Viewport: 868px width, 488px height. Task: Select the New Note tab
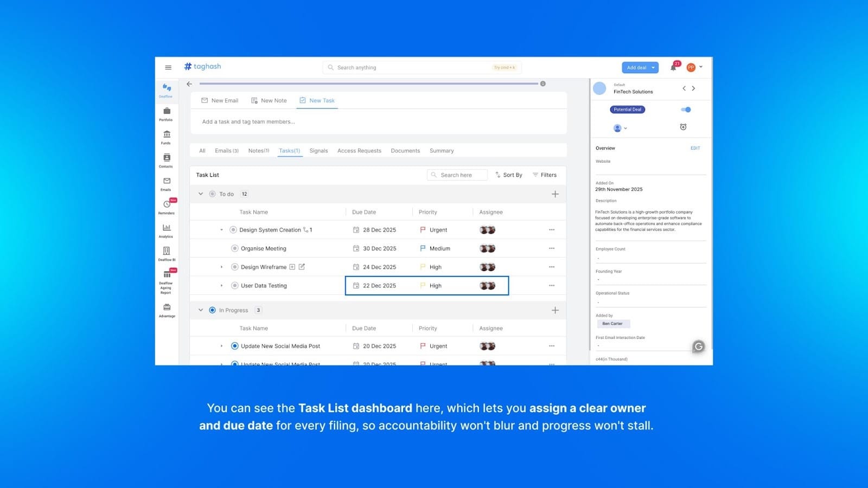pyautogui.click(x=269, y=100)
